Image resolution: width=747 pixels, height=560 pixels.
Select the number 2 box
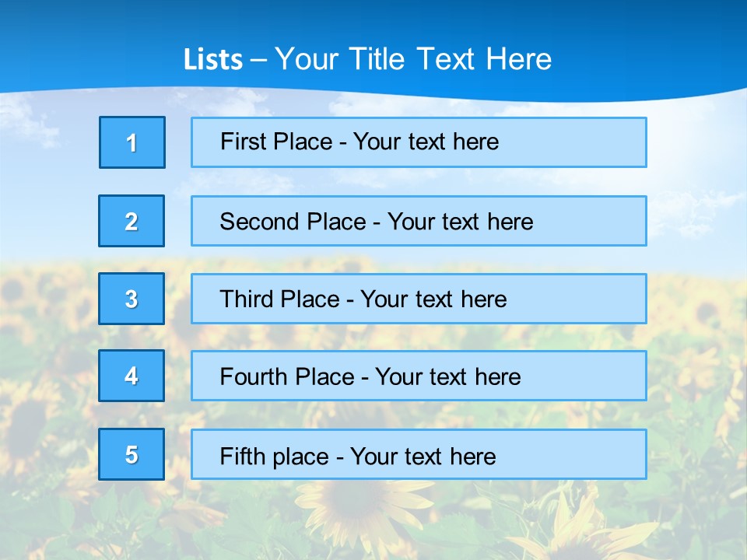pyautogui.click(x=132, y=221)
